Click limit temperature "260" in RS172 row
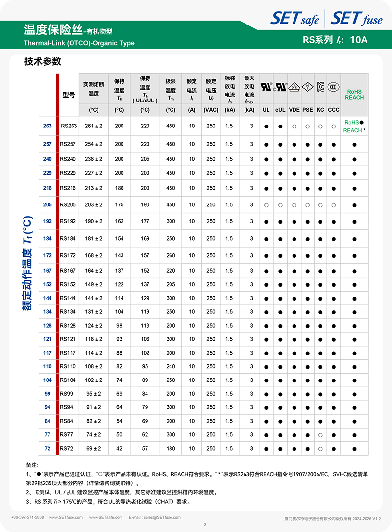This screenshot has width=392, height=532. pyautogui.click(x=171, y=256)
